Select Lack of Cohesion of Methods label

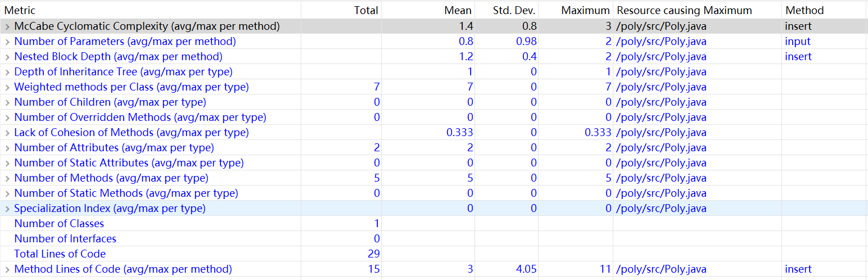point(132,133)
